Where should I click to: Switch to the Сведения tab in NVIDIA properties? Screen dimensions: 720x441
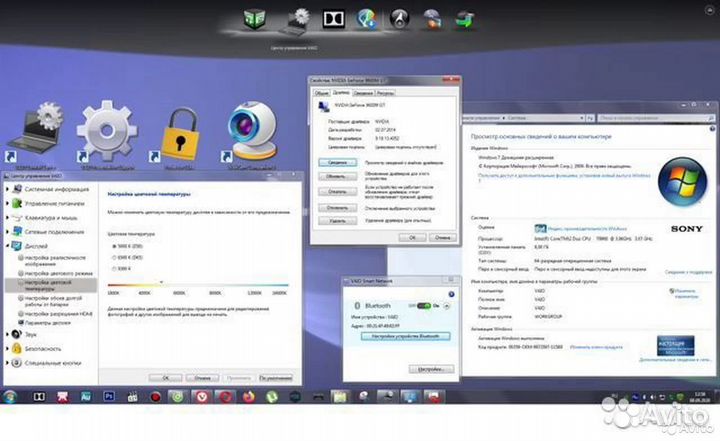click(x=363, y=93)
